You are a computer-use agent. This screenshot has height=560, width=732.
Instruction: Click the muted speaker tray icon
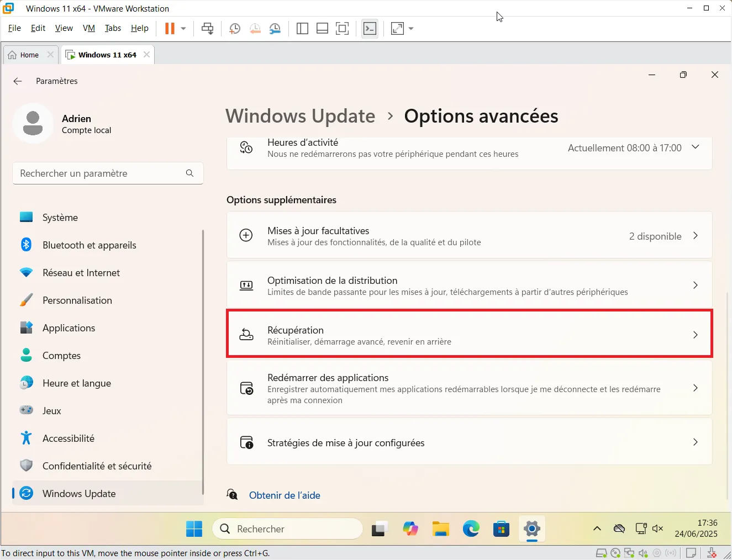pyautogui.click(x=657, y=529)
